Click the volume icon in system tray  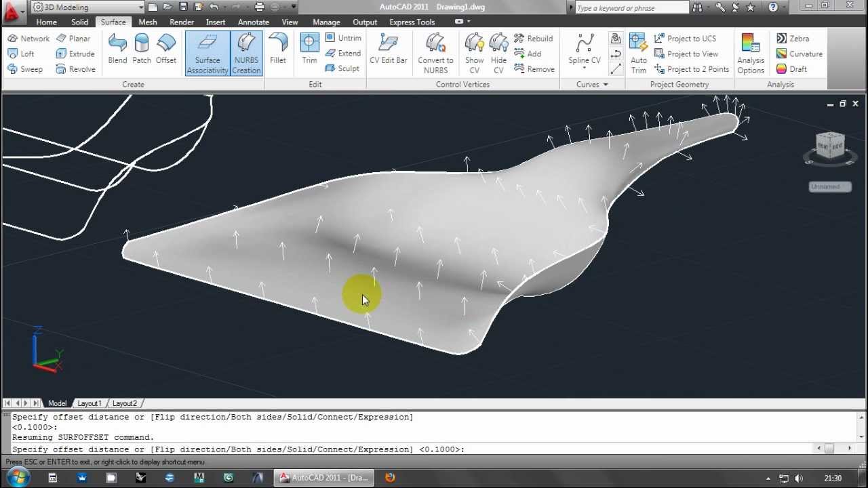coord(799,479)
